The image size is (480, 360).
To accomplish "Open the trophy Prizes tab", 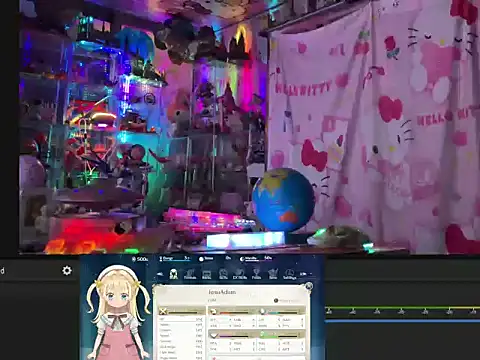I will [256, 274].
